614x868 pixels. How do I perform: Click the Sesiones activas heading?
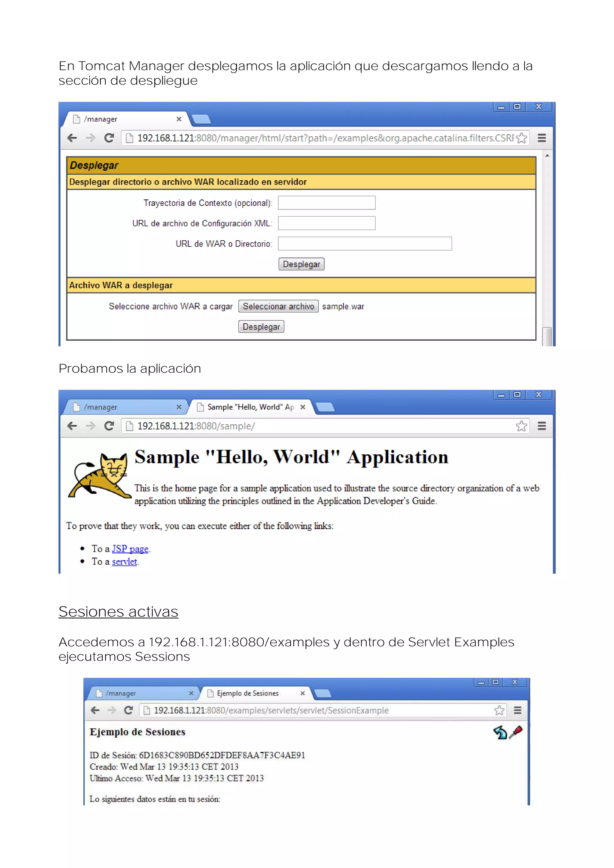[x=118, y=611]
